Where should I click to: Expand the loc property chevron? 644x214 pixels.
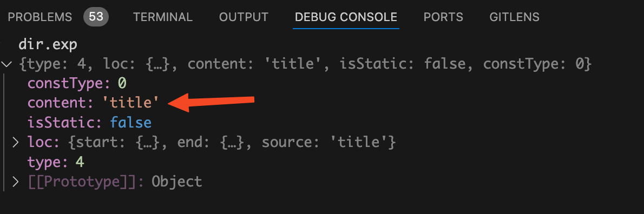[15, 142]
